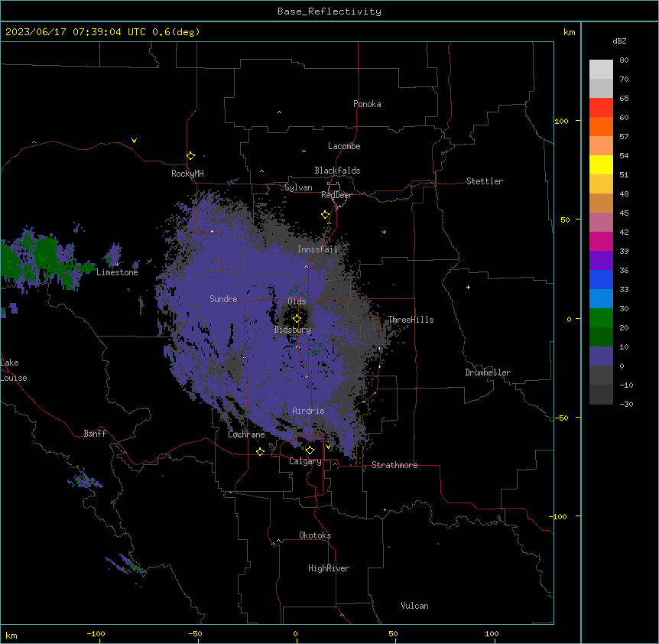
Task: Click the Banff label
Action: (x=95, y=434)
